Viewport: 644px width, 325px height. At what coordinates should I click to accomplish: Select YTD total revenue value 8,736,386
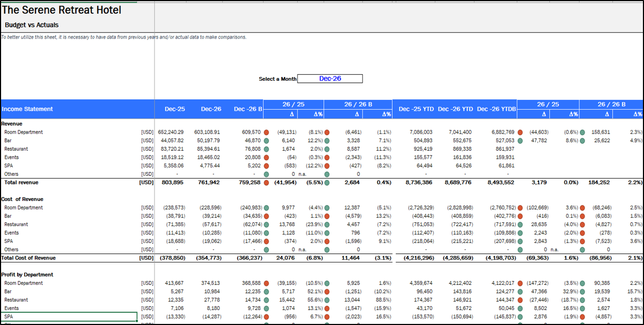click(x=414, y=182)
